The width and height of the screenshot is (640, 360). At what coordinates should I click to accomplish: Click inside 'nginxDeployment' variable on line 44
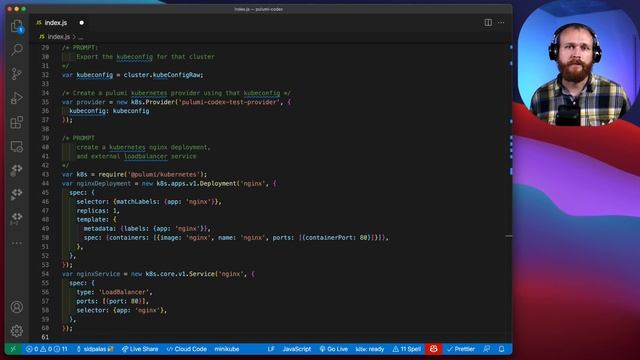(104, 183)
